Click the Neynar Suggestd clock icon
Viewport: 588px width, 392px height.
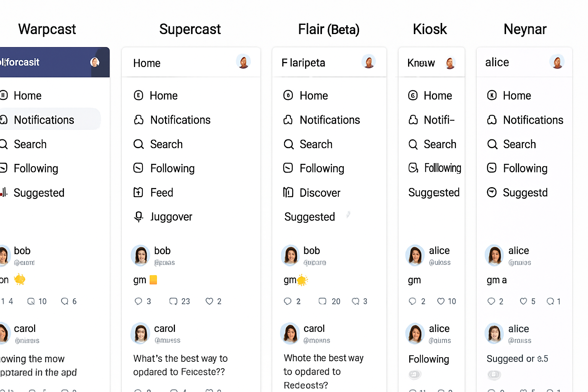pos(492,192)
